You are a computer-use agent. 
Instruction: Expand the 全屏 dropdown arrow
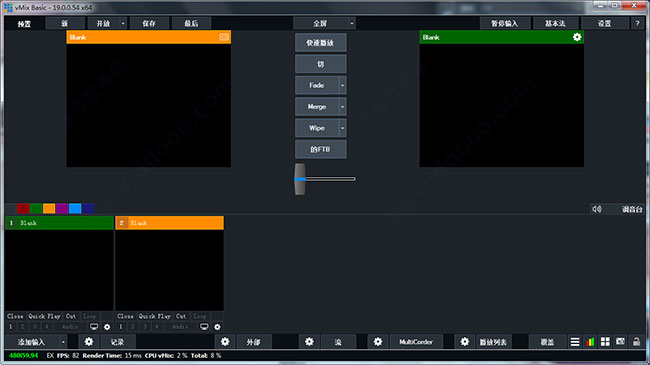[352, 24]
